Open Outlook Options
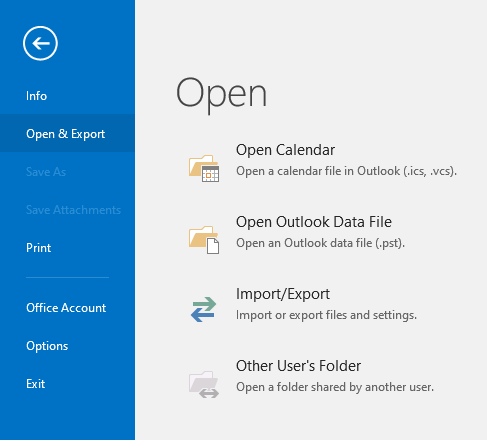 pos(47,346)
